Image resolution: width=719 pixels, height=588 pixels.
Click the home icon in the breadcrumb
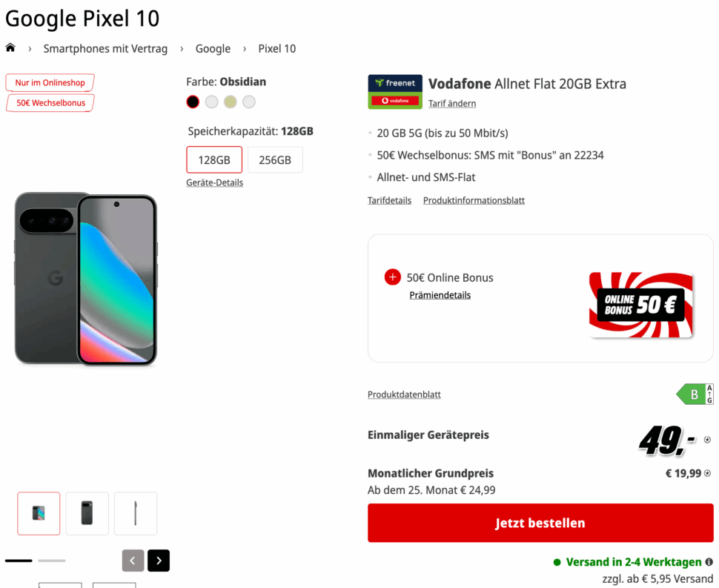(10, 47)
